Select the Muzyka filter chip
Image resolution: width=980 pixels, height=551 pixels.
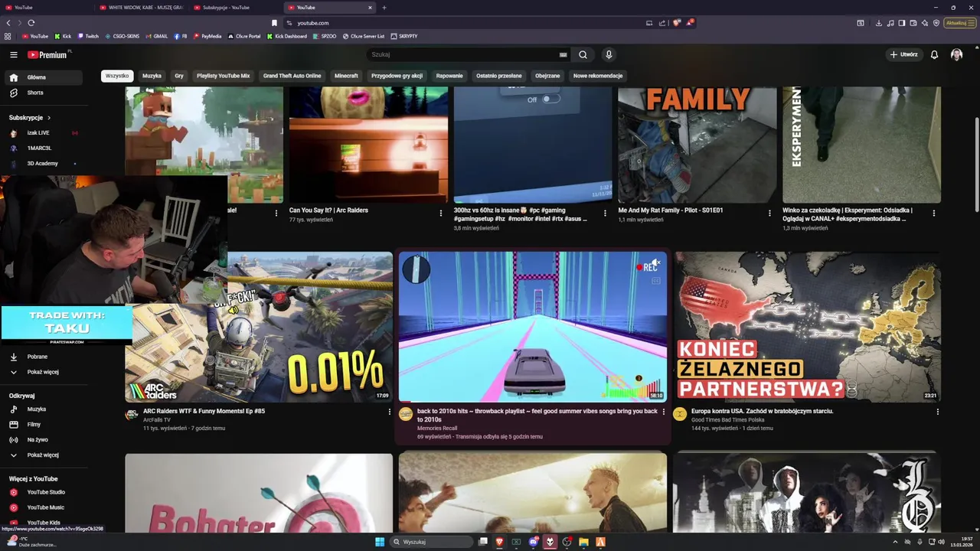152,76
